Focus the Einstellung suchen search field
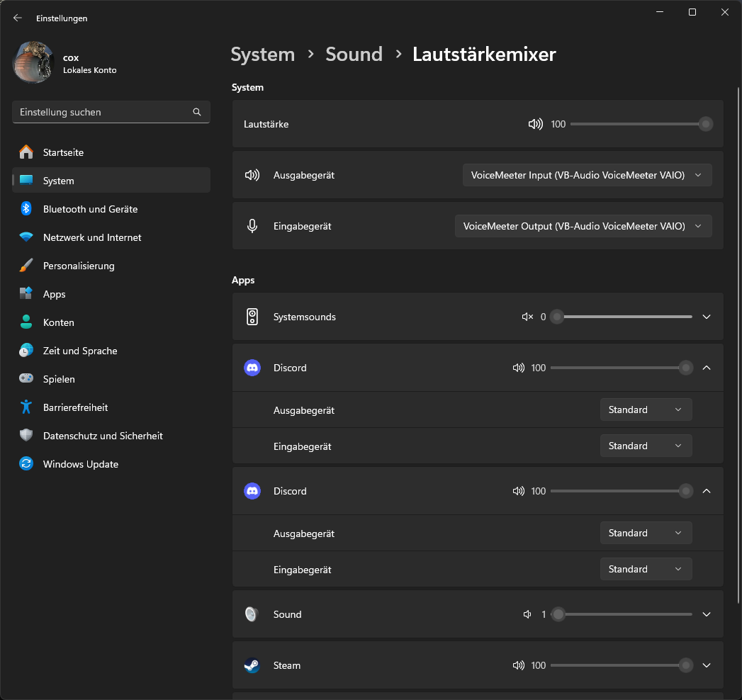Screen dimensions: 742x700 [103, 112]
